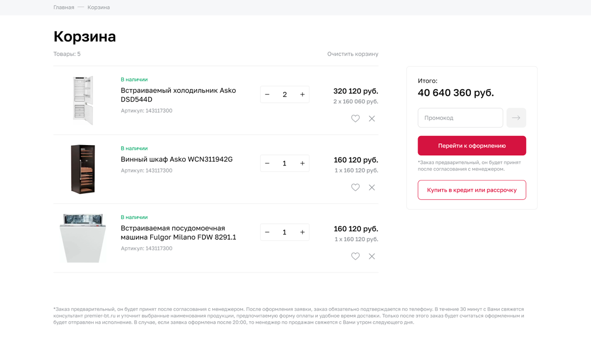This screenshot has height=364, width=591.
Task: Click the Товары: 5 counter
Action: pyautogui.click(x=67, y=54)
